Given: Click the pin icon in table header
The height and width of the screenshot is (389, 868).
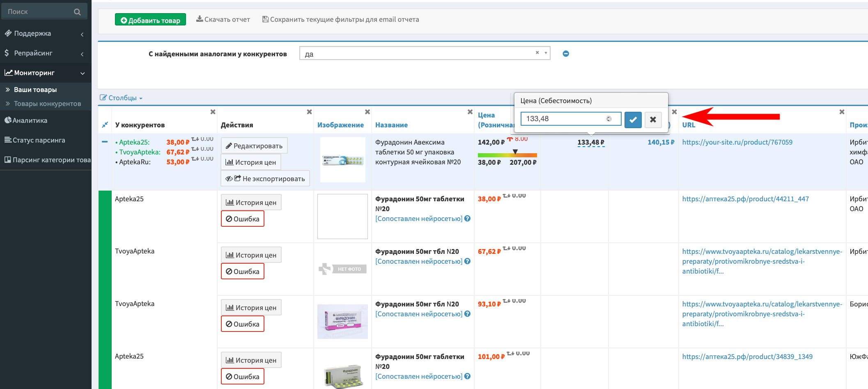Looking at the screenshot, I should pos(105,124).
